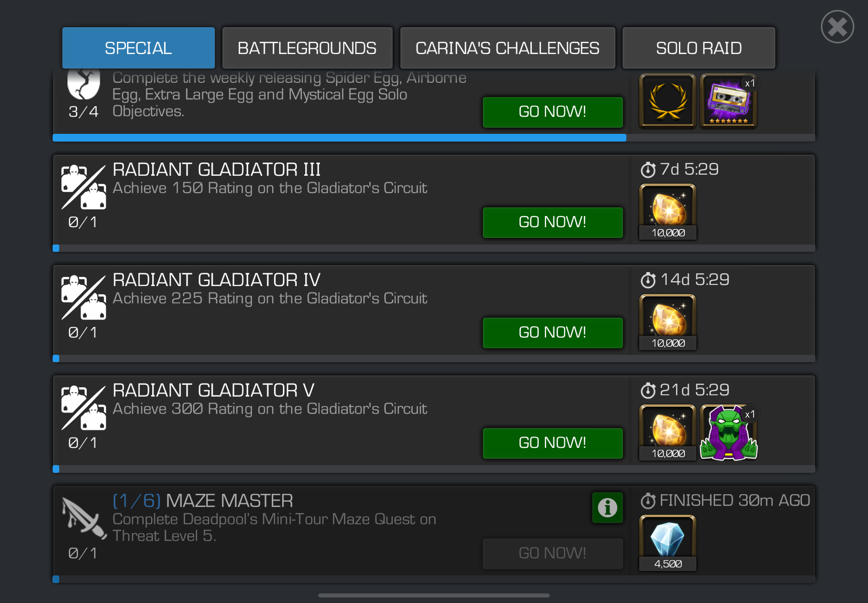This screenshot has width=868, height=603.
Task: Tap the Radiant Gladiator IV gladiator icon
Action: [x=83, y=297]
